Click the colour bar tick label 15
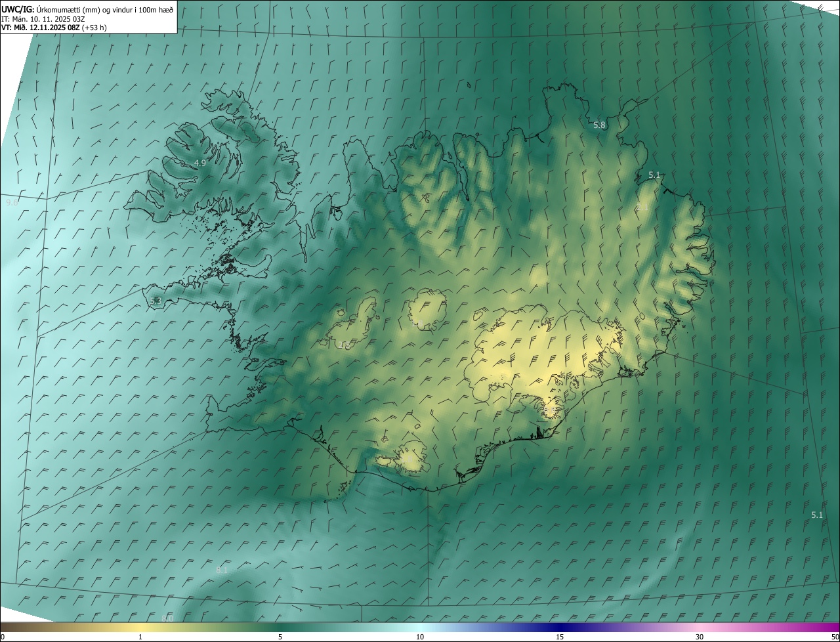The image size is (840, 642). point(560,637)
